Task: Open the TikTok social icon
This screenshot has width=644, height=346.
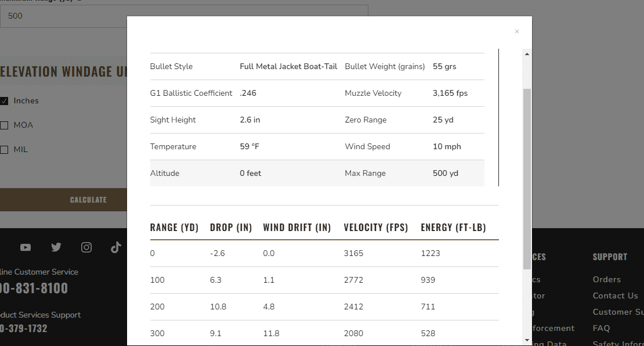Action: [116, 247]
